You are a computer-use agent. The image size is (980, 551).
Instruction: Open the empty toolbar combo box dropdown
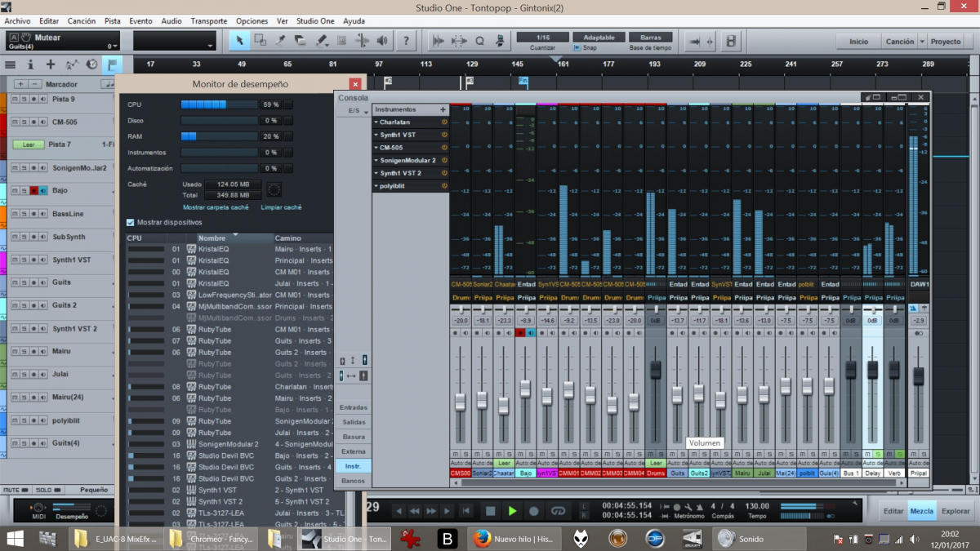(x=211, y=47)
